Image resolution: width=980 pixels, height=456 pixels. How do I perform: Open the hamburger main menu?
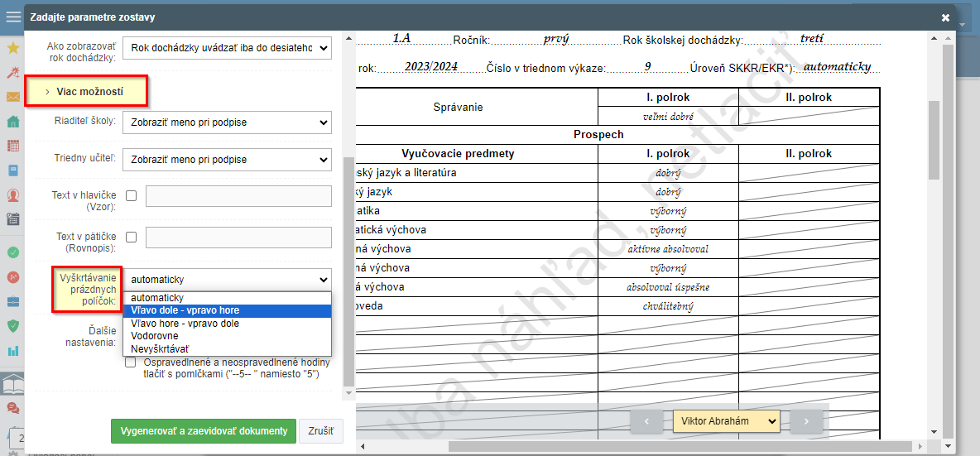click(x=12, y=17)
